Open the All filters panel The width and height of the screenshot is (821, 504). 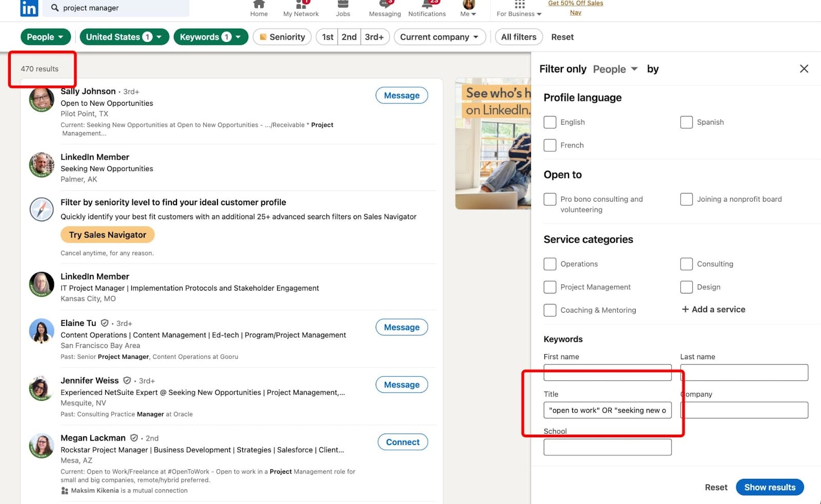coord(518,36)
